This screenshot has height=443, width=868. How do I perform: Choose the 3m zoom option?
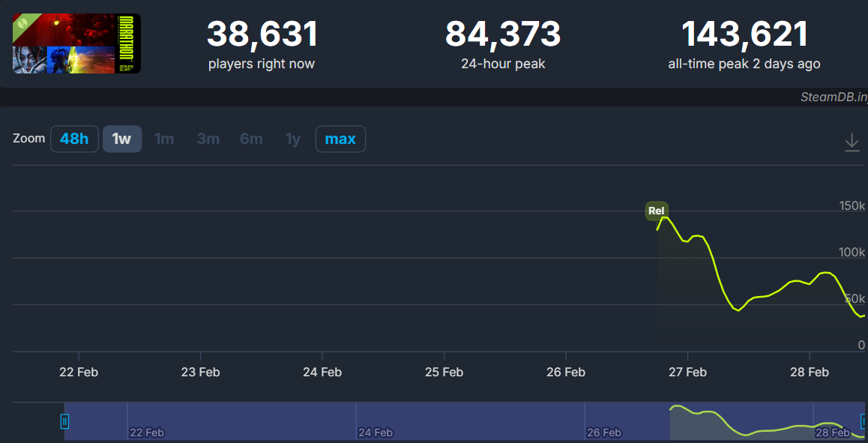tap(208, 139)
